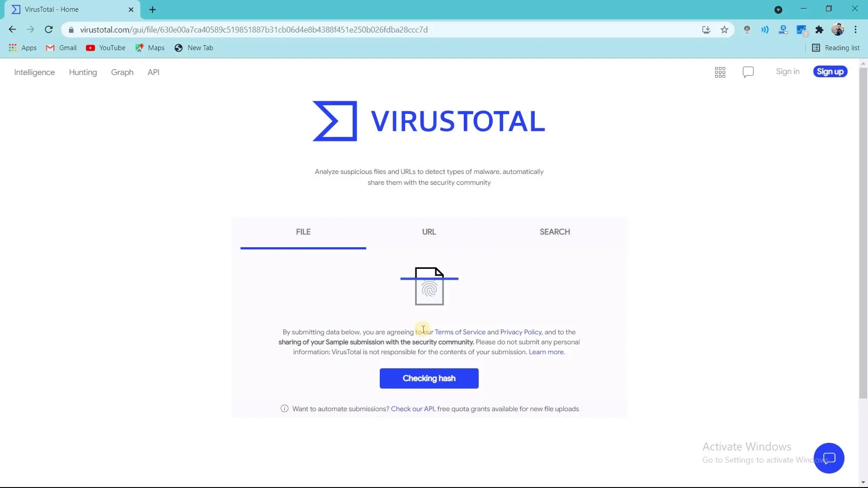Click the Sign up button
Screen dimensions: 868x488
click(x=830, y=72)
